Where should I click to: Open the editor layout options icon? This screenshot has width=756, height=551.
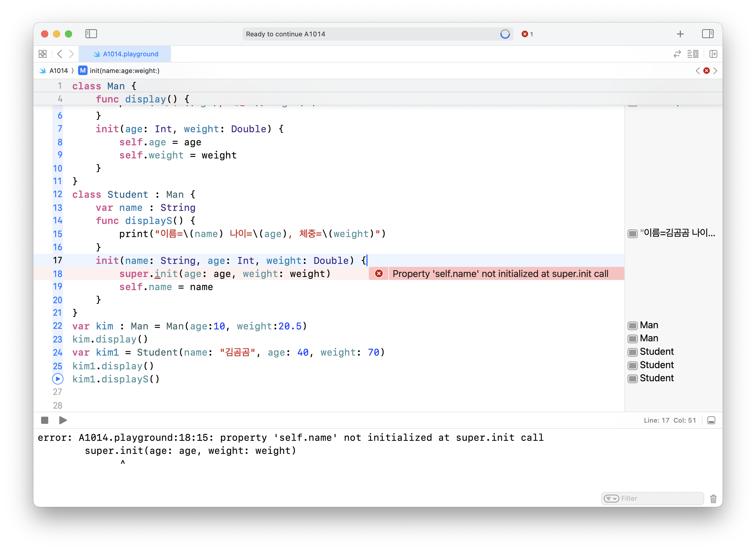pyautogui.click(x=692, y=54)
